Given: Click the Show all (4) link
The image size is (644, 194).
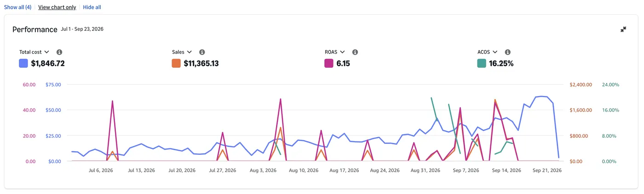Looking at the screenshot, I should [x=18, y=7].
